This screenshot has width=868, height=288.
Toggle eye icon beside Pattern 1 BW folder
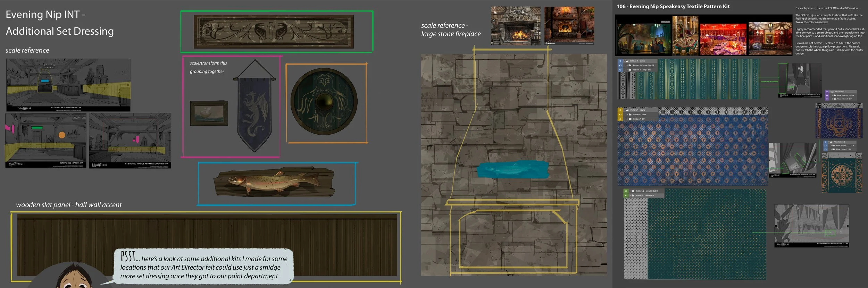coord(620,119)
